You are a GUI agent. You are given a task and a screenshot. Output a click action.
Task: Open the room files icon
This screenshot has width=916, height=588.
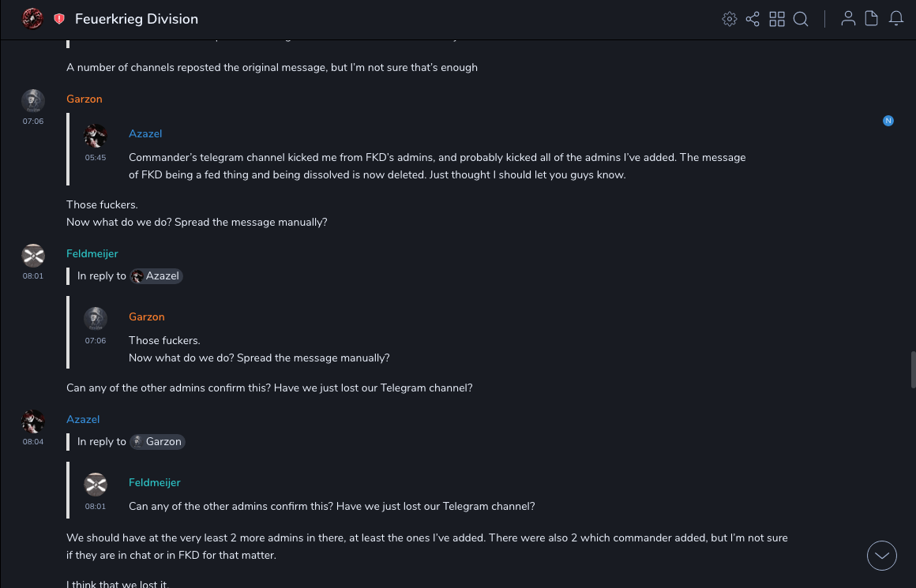(x=872, y=19)
